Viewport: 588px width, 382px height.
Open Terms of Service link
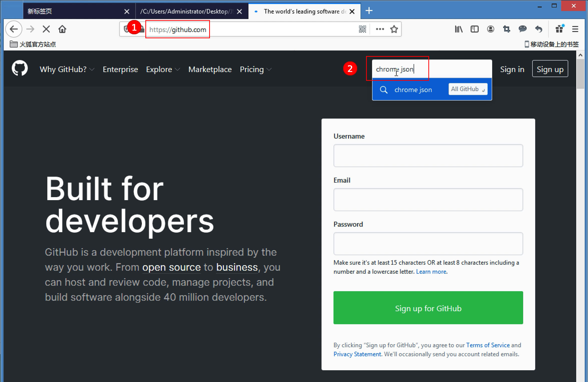click(x=488, y=345)
